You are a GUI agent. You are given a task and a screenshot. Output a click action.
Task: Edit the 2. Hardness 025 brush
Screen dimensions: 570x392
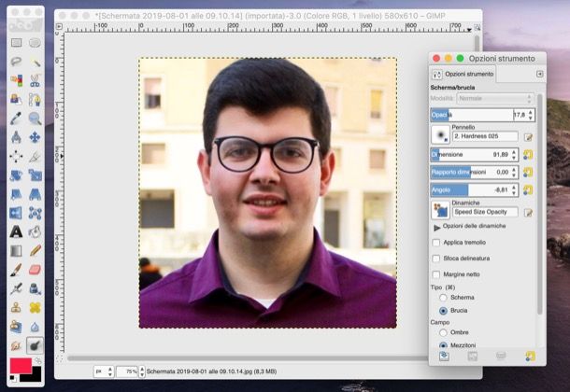pyautogui.click(x=528, y=137)
